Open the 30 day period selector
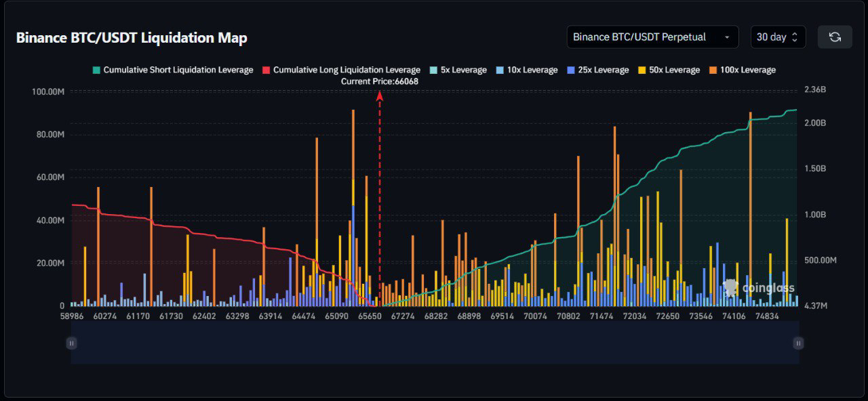Viewport: 868px width, 401px height. 778,37
